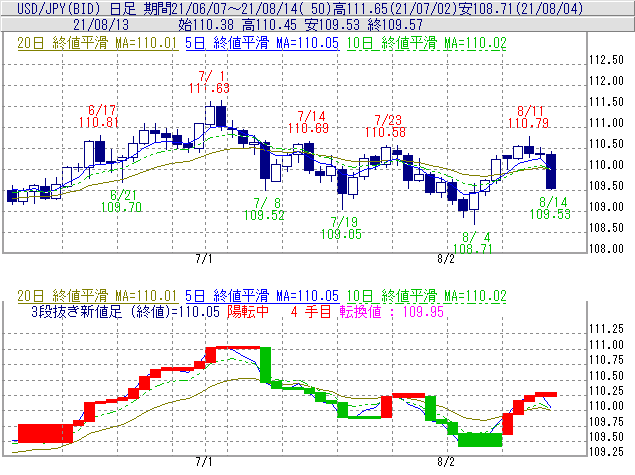Click the tall green bar after 7/1 peak
635x475 pixels.
tap(265, 364)
